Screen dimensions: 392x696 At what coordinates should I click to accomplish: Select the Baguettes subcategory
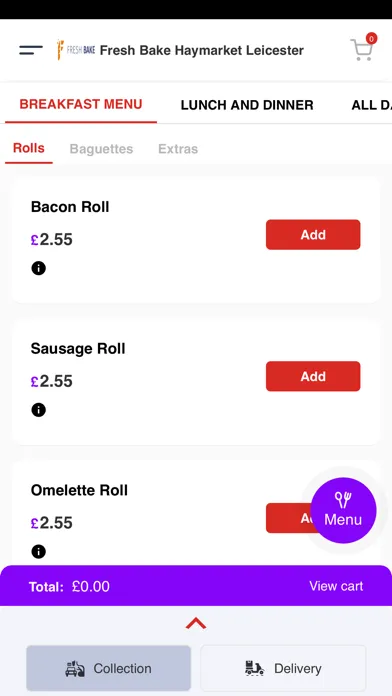coord(101,149)
